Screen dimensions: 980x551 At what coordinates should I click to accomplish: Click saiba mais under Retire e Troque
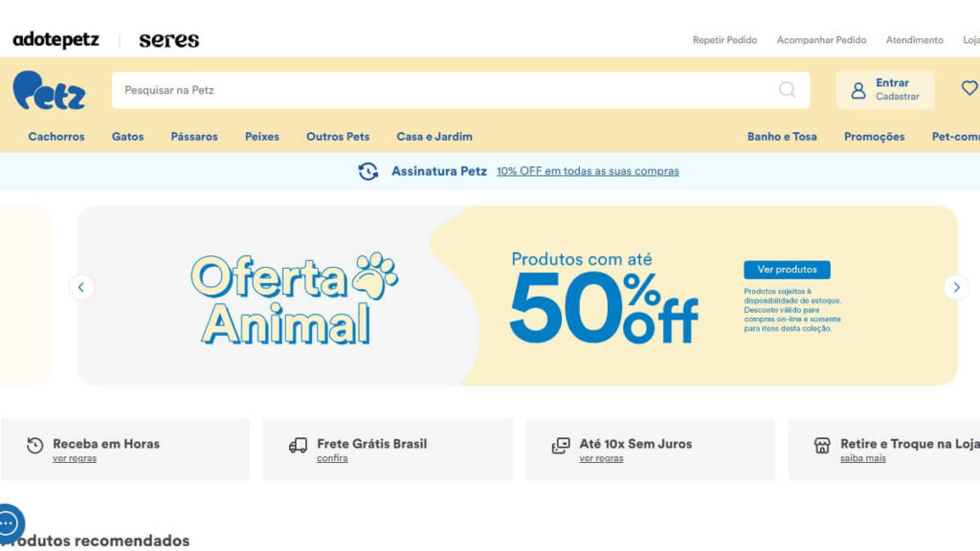coord(862,458)
